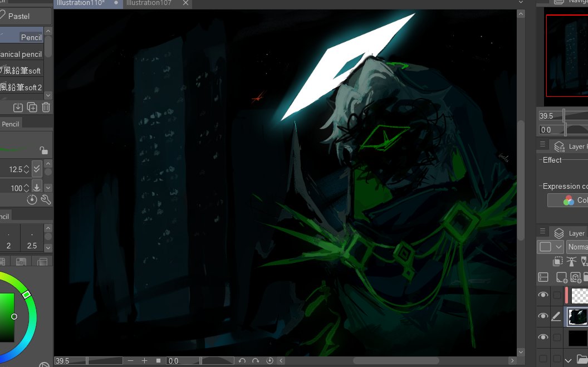Click the zoom plus button
588x367 pixels.
(x=144, y=360)
